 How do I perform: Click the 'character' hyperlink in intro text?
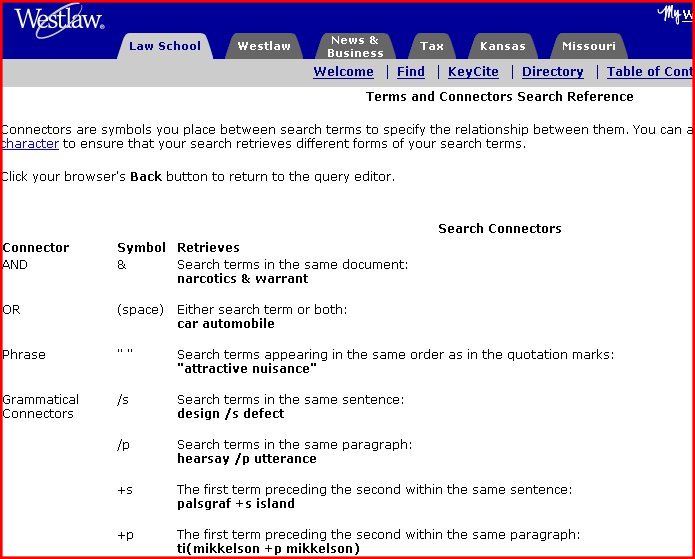click(30, 144)
